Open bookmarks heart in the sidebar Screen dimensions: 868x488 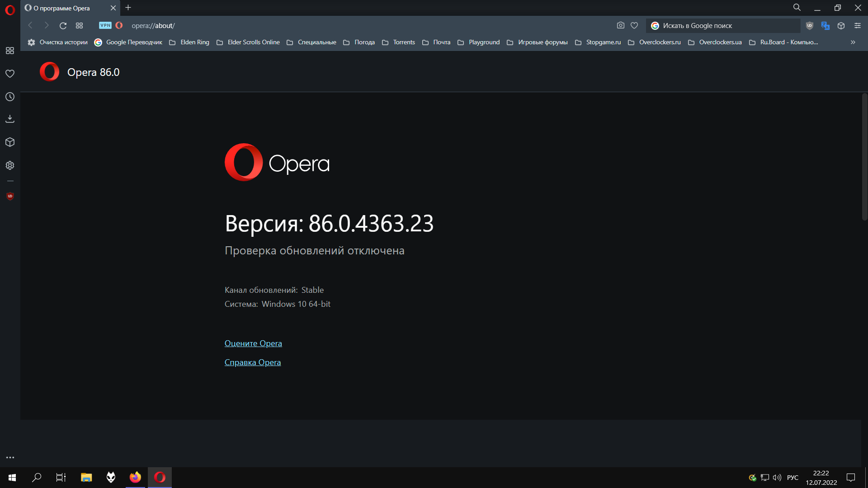pyautogui.click(x=10, y=74)
